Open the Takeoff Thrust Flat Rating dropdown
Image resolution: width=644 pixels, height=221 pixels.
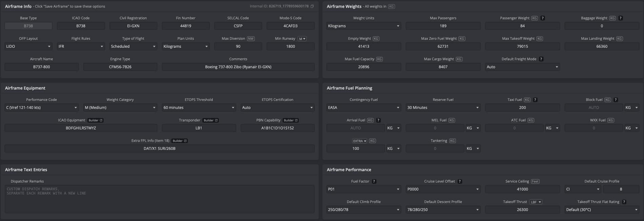click(602, 209)
